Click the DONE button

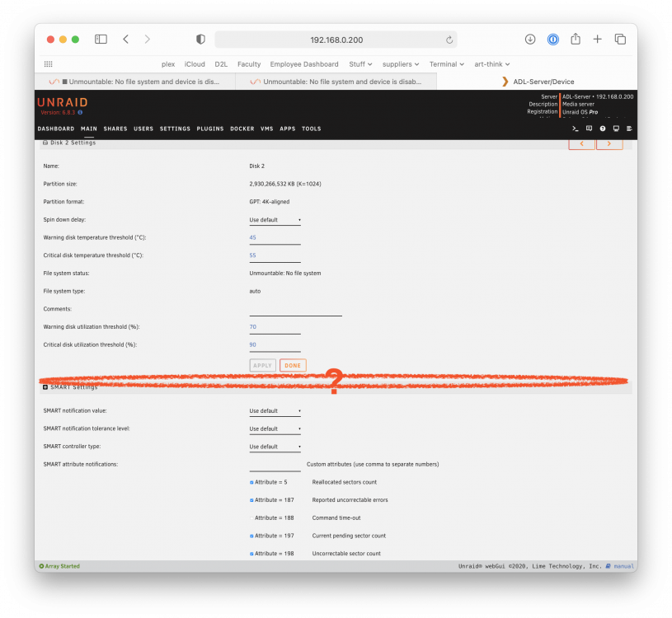point(293,365)
